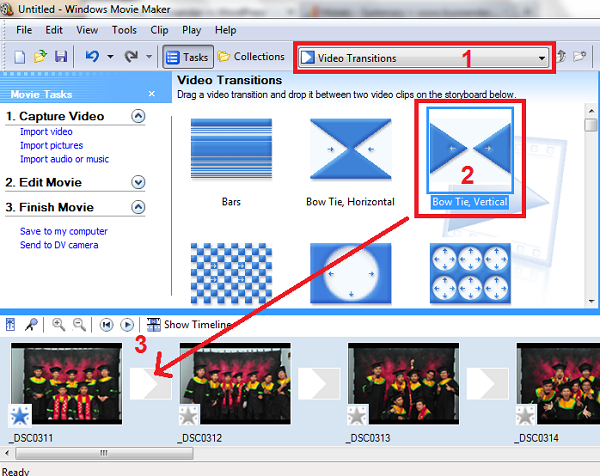Click transition cell between _DSC0313 and _DSC0314

click(488, 384)
